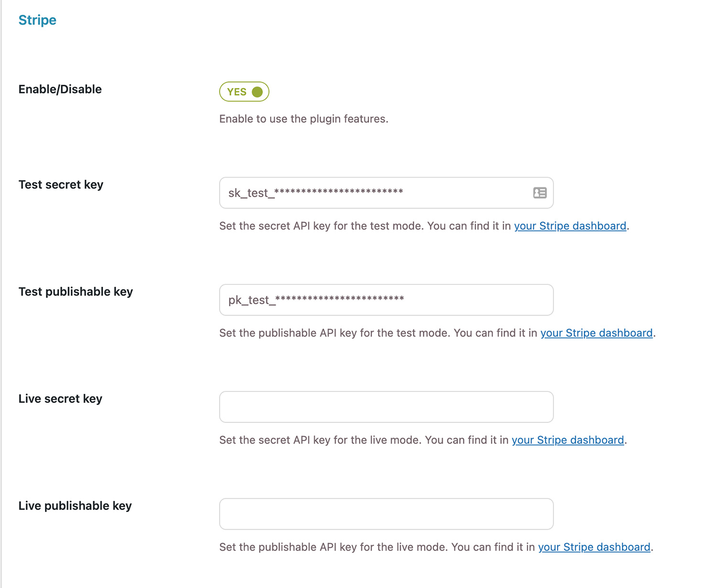Toggle the Enable/Disable YES switch
Viewport: 717px width, 588px height.
(244, 92)
